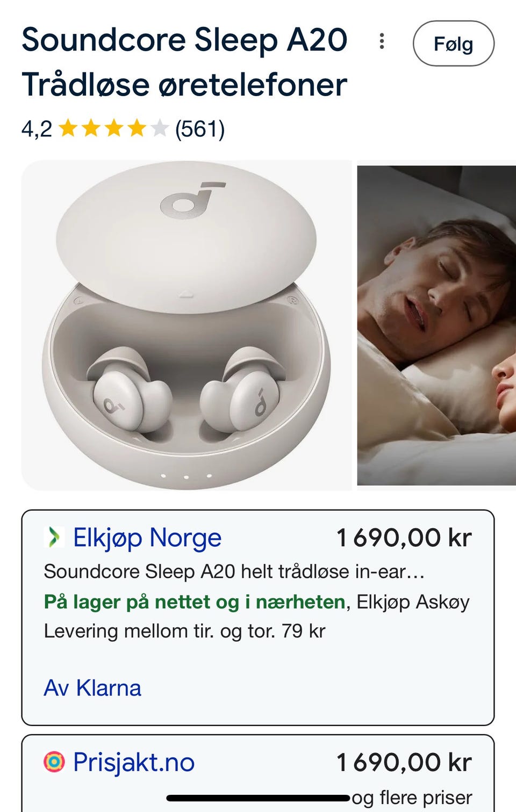Image resolution: width=516 pixels, height=812 pixels.
Task: Open Elkjøp offer description 'helt trådløse in-ear'
Action: [x=234, y=571]
